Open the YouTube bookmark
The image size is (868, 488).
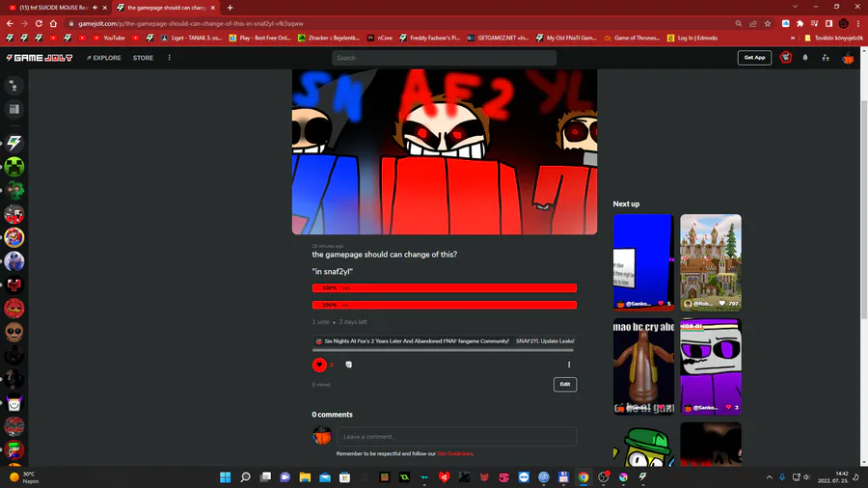[109, 38]
